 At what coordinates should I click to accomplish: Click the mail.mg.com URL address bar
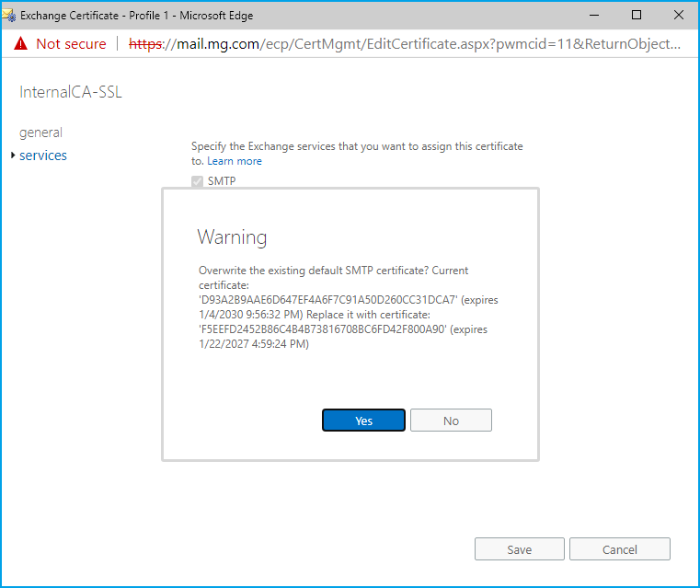[405, 44]
